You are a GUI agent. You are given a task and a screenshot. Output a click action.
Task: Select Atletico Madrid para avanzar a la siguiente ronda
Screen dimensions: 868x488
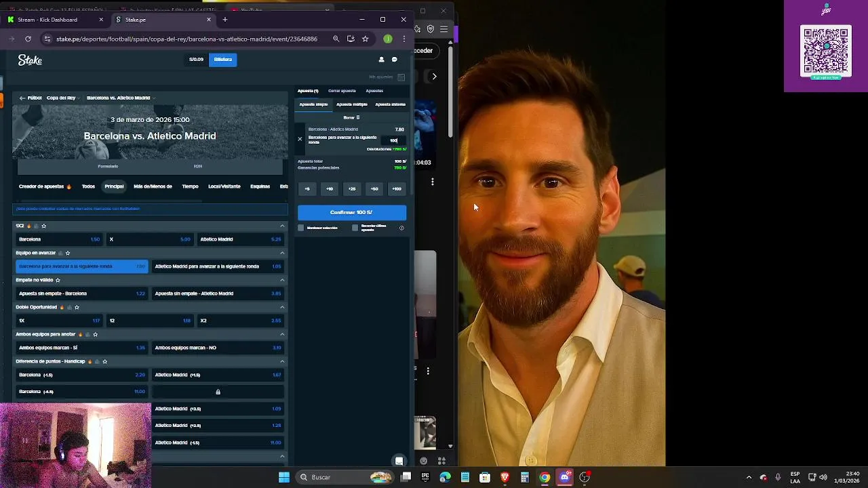tap(218, 266)
